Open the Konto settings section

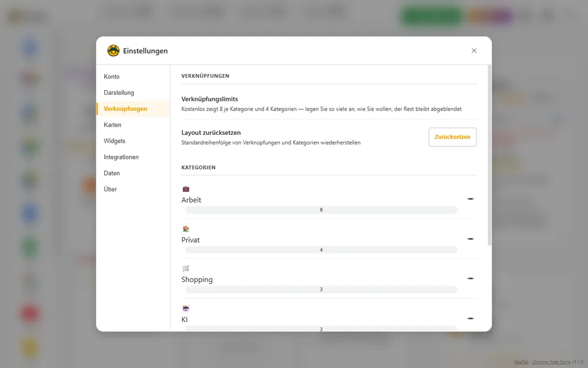click(x=133, y=77)
